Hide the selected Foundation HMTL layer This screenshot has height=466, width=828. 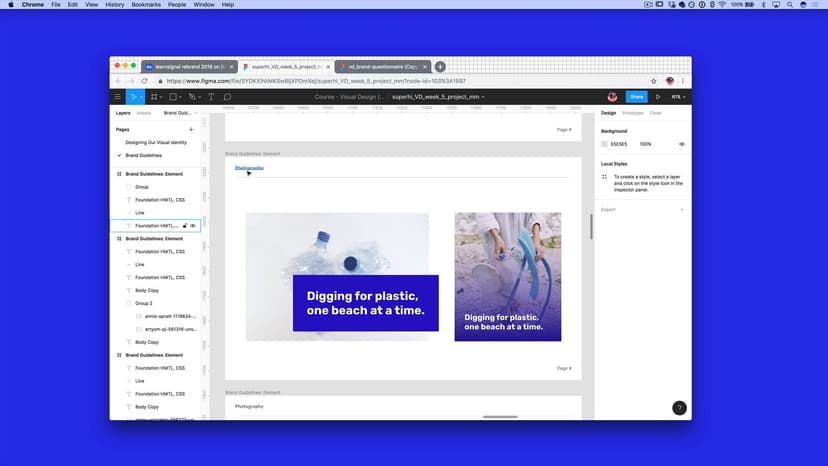point(193,226)
